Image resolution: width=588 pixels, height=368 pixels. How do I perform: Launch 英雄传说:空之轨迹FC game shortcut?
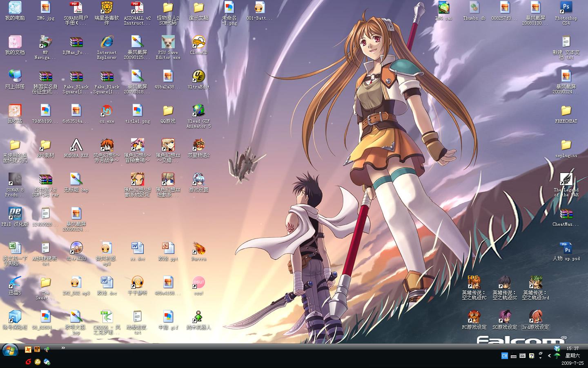point(474,288)
